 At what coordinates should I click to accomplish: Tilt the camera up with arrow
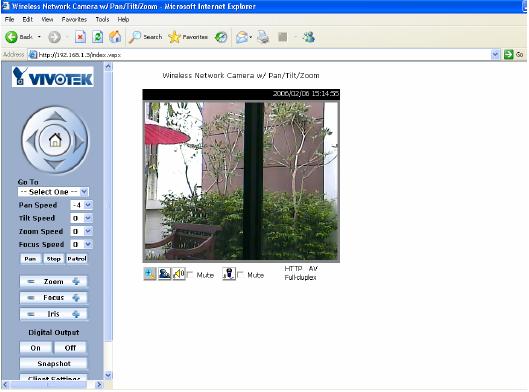coord(55,116)
